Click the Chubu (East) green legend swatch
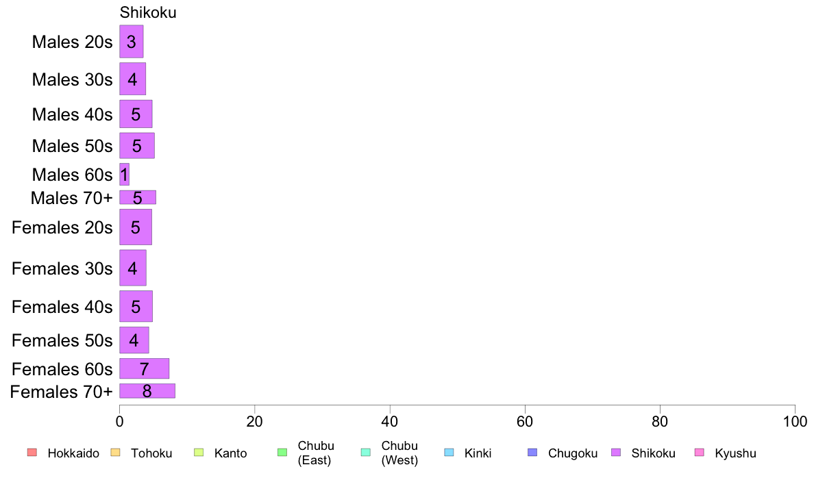The image size is (814, 504). coord(282,453)
